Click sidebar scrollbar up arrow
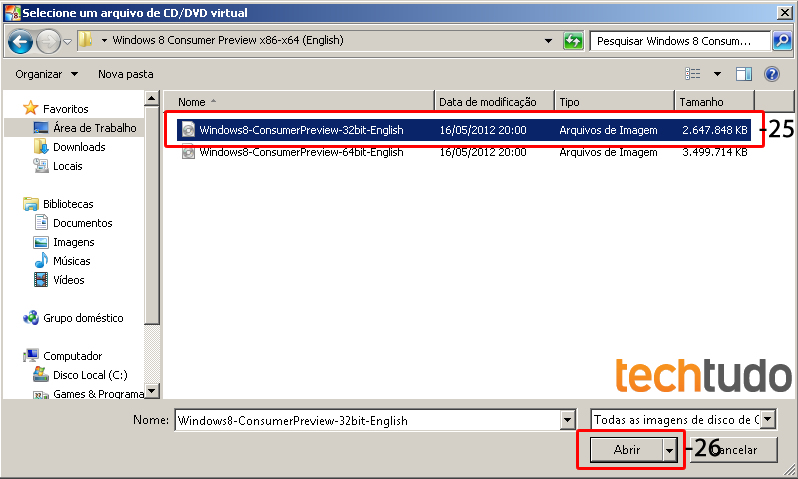This screenshot has width=798, height=479. click(x=152, y=98)
